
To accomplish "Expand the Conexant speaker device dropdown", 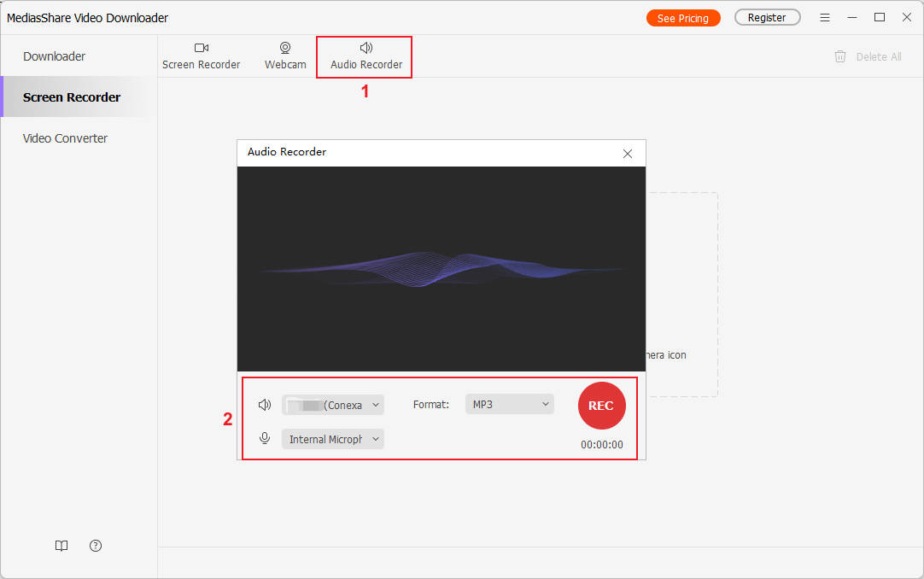I will [333, 405].
